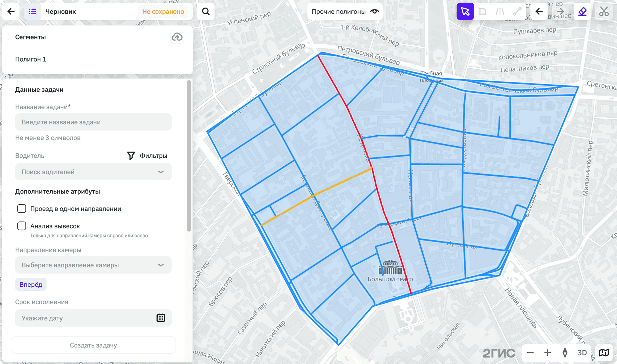Image resolution: width=617 pixels, height=364 pixels.
Task: Open the list view icon beside Черновик
Action: [33, 11]
